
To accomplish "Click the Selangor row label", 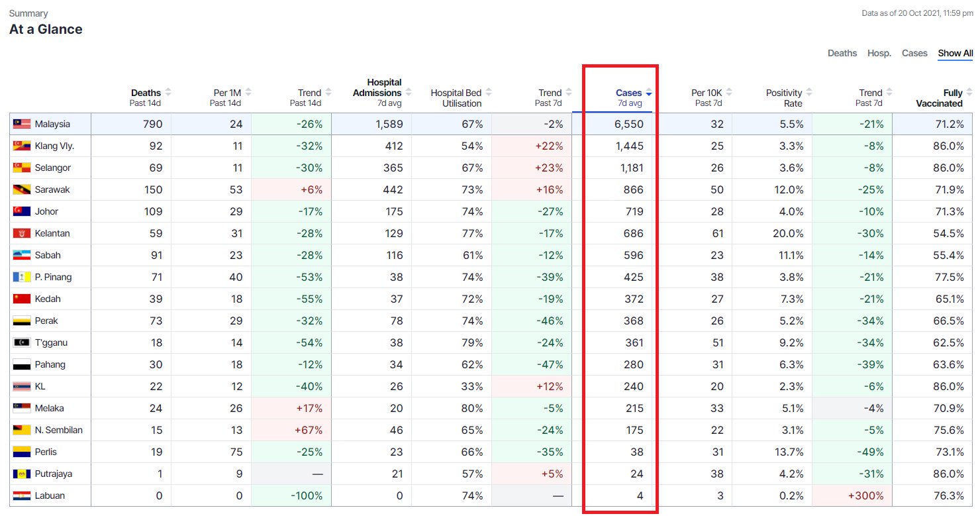I will [x=52, y=168].
